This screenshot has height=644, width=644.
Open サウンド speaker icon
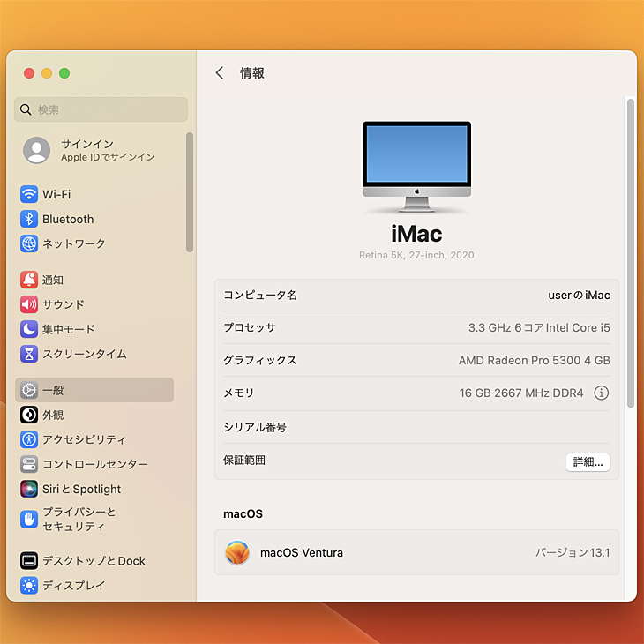(x=29, y=304)
